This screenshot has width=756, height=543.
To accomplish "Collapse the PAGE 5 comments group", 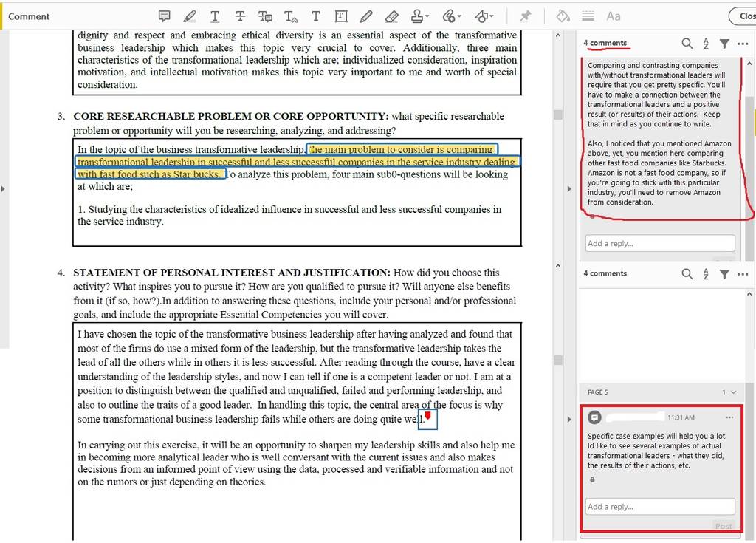I will [733, 392].
